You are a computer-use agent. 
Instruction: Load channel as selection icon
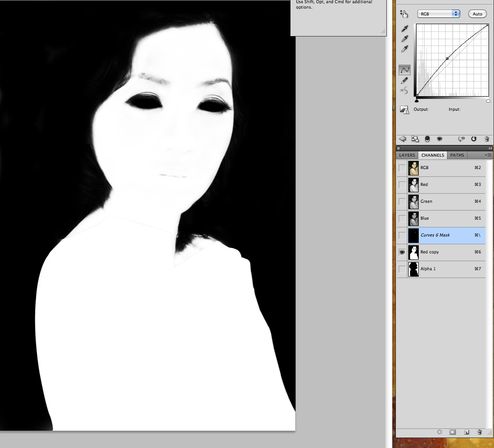tap(439, 432)
